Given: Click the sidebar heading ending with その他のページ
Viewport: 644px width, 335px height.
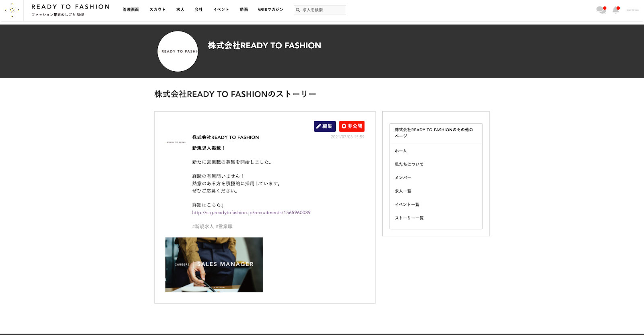Looking at the screenshot, I should click(434, 133).
